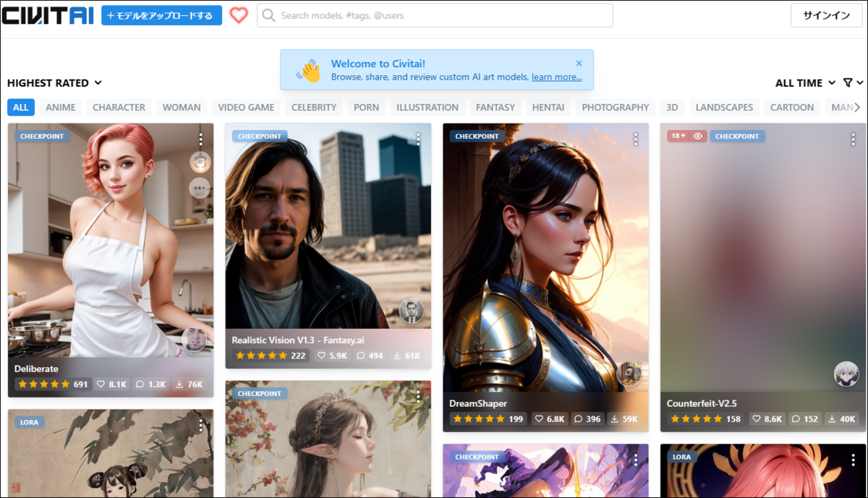The height and width of the screenshot is (498, 868).
Task: Open the Deliberate model title
Action: pyautogui.click(x=36, y=369)
